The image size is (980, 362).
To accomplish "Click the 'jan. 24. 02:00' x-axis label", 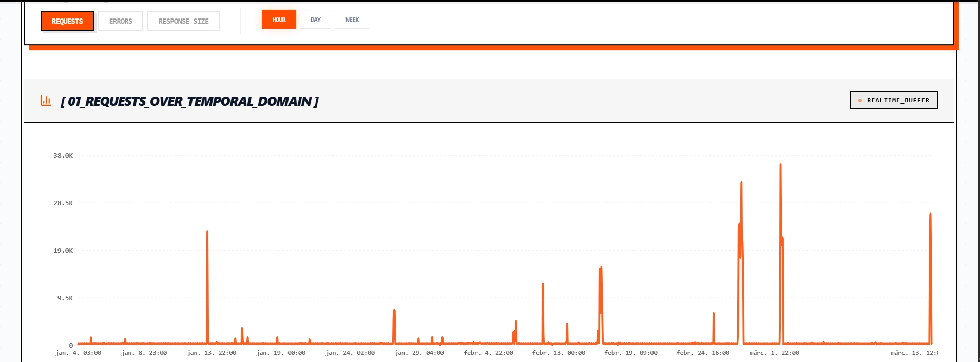I will [350, 353].
